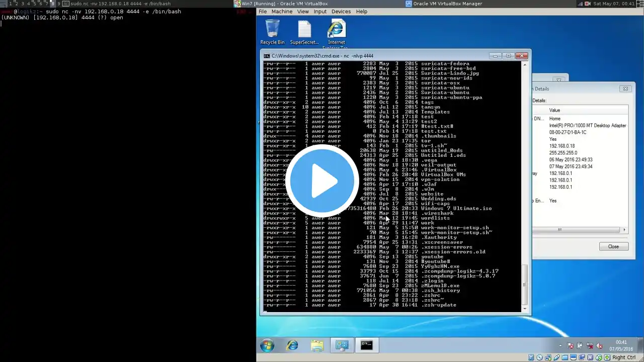
Task: Click the VirtualBox optical drive status icon
Action: click(x=538, y=357)
